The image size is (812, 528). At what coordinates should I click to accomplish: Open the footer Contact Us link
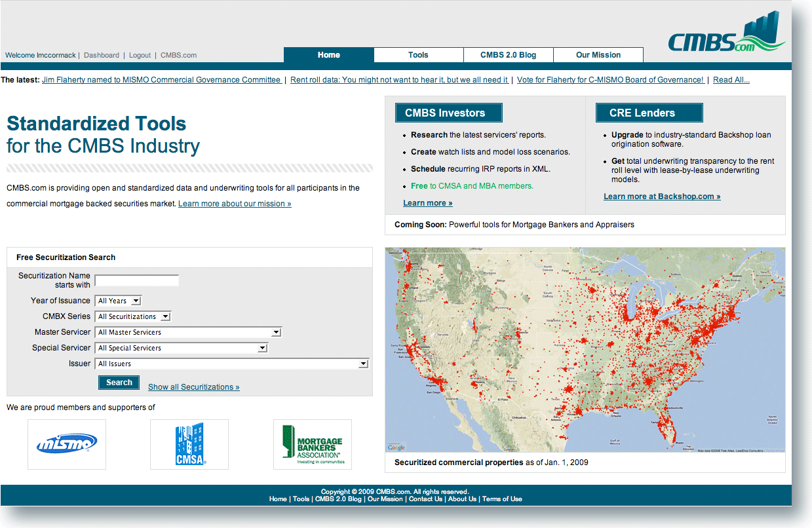(426, 499)
